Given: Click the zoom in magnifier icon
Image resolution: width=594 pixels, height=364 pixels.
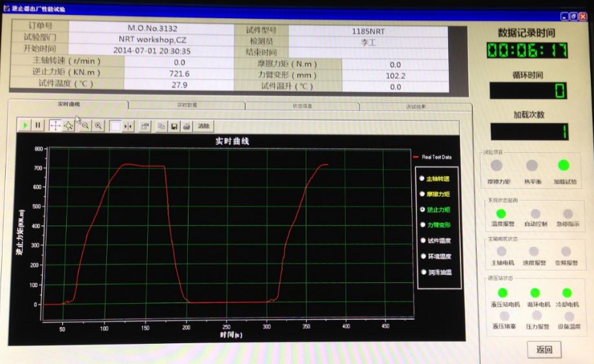Looking at the screenshot, I should pyautogui.click(x=98, y=126).
